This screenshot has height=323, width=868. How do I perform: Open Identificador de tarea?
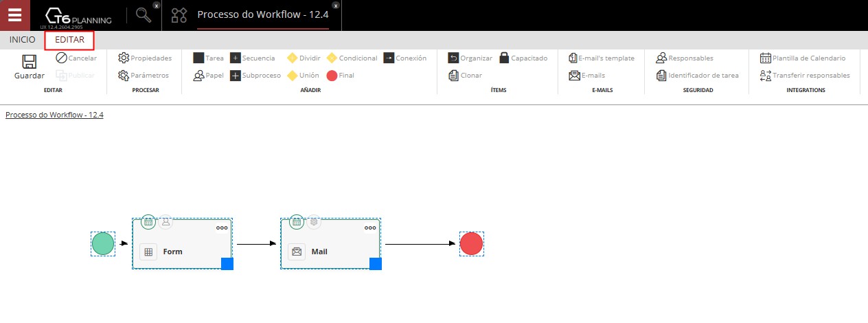click(x=698, y=76)
